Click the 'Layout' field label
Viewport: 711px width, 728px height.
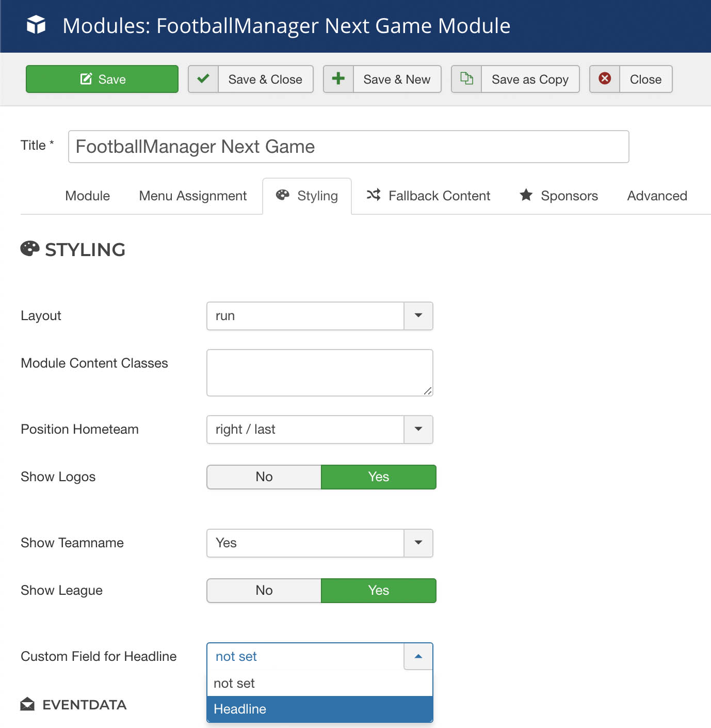point(41,315)
